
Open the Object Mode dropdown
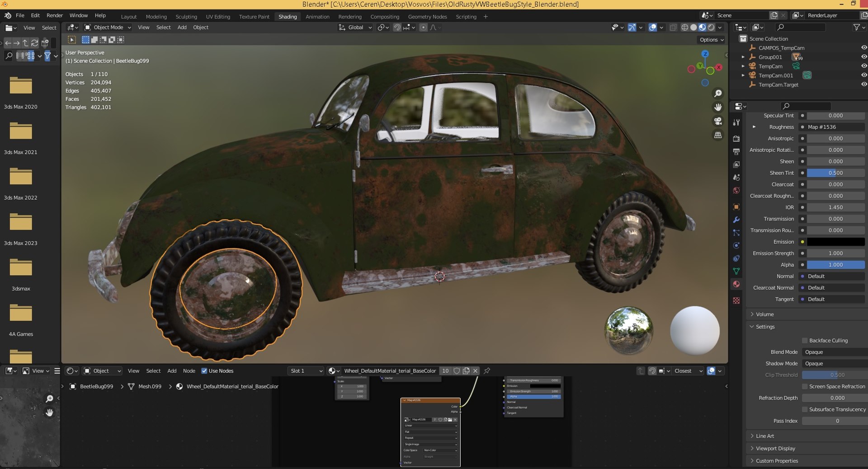pyautogui.click(x=108, y=28)
